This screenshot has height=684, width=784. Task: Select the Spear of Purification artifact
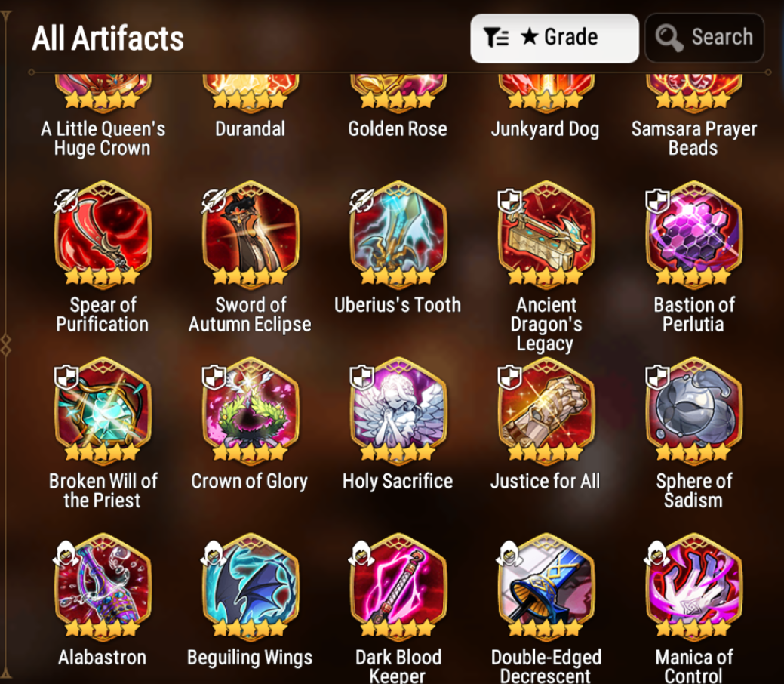(x=103, y=235)
